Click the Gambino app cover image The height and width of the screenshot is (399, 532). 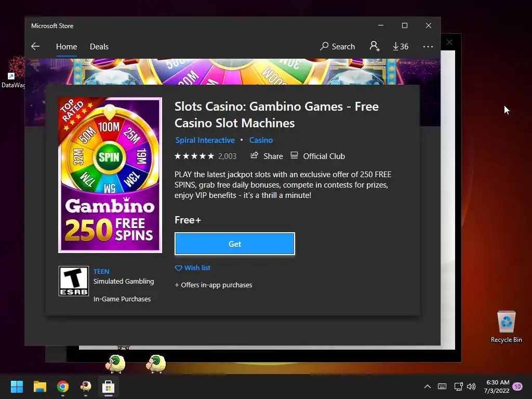tap(110, 175)
